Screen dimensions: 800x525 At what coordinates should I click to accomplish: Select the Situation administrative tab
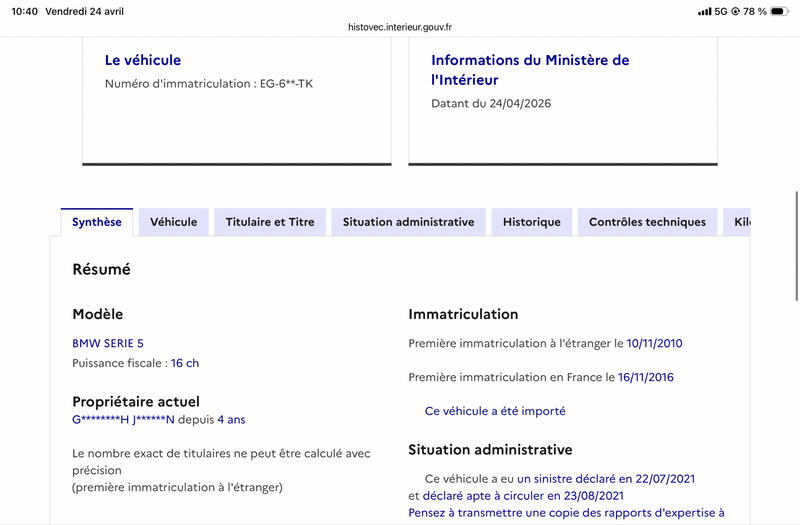click(x=408, y=222)
